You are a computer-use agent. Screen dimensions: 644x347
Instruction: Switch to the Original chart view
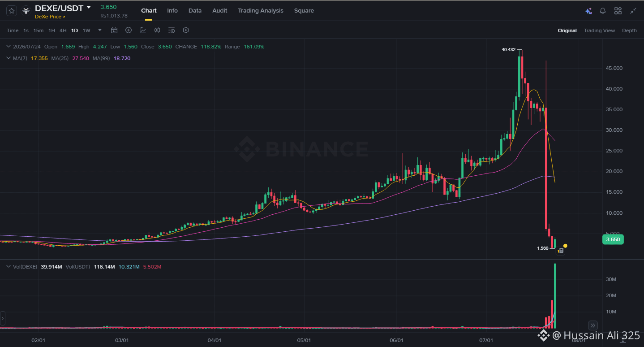(567, 30)
